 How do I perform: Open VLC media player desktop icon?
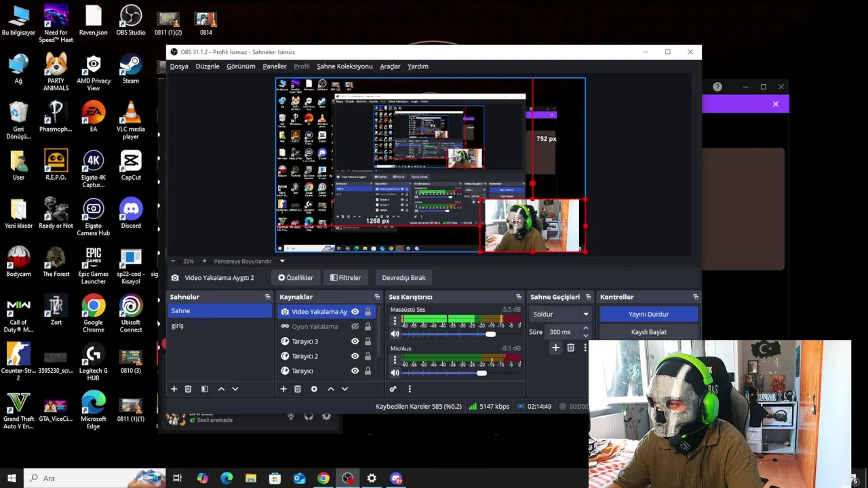pyautogui.click(x=131, y=120)
